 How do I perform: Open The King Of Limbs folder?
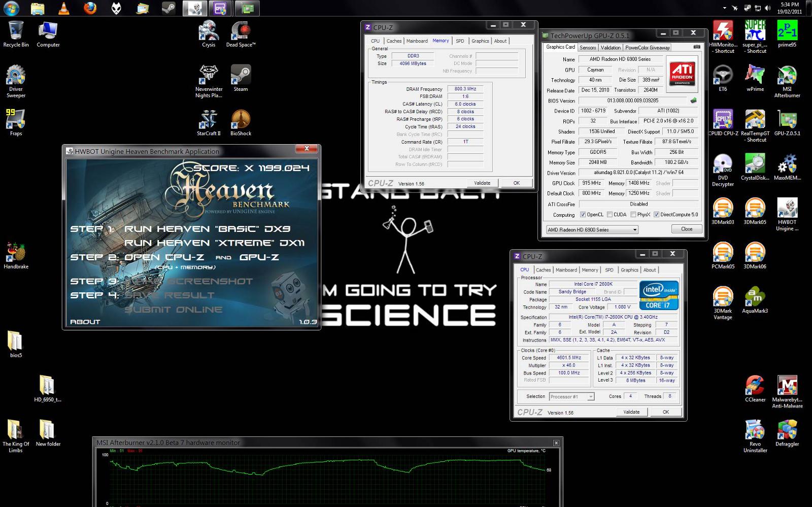(16, 436)
